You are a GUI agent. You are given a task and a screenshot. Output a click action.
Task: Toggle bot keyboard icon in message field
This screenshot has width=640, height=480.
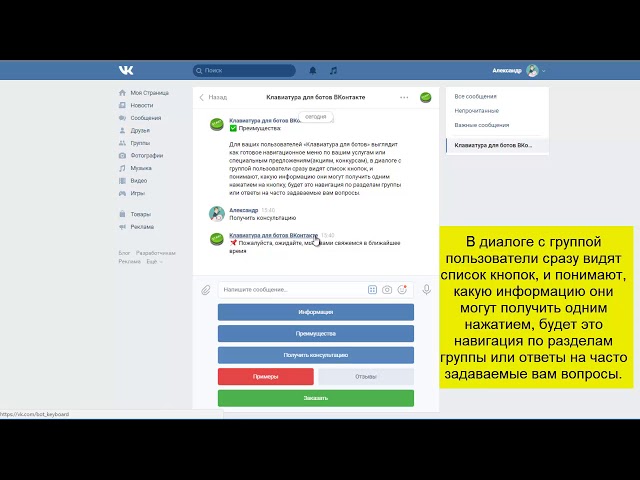pos(372,290)
